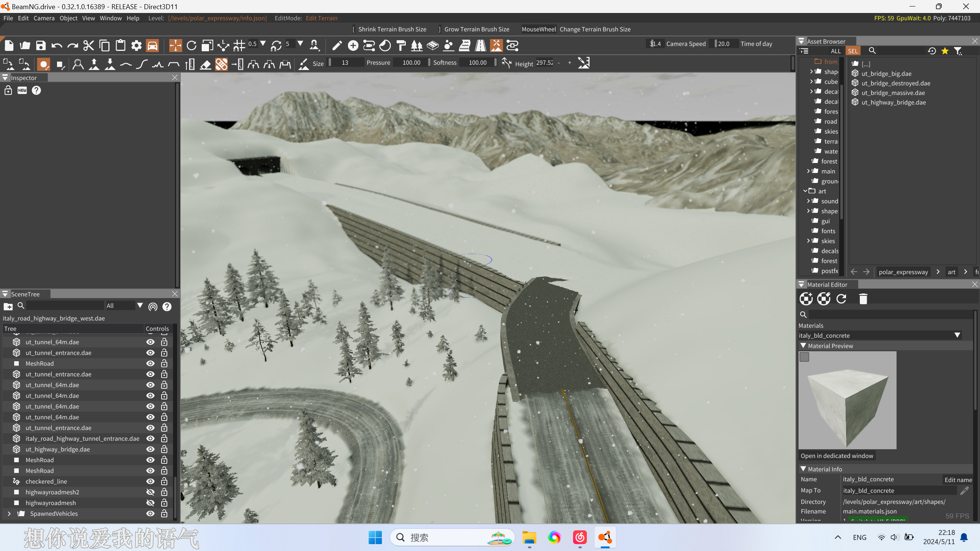The height and width of the screenshot is (551, 980).
Task: Select the Rotate object tool
Action: click(191, 46)
